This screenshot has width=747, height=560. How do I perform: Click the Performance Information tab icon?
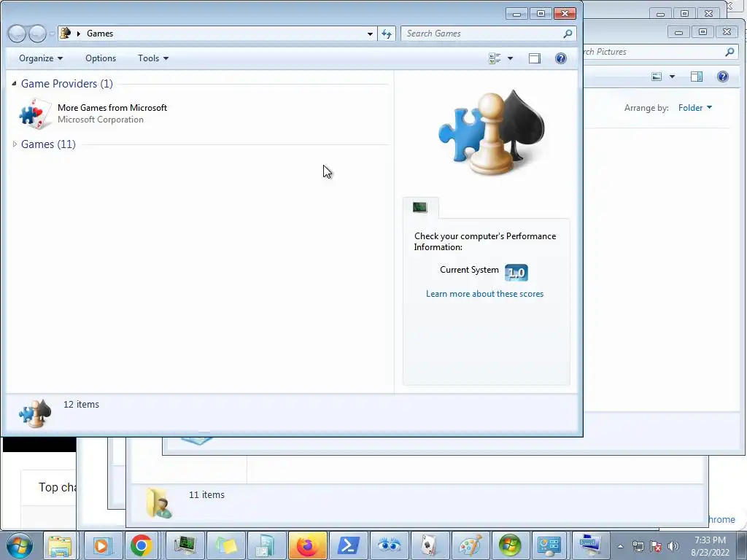click(x=420, y=208)
